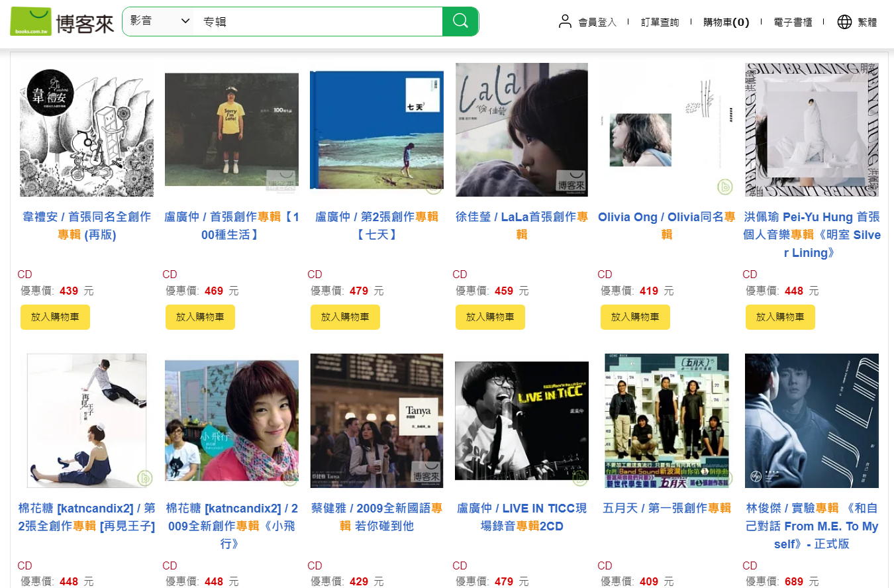Open 林俊傑 From M.E. To Myself page

(x=811, y=526)
